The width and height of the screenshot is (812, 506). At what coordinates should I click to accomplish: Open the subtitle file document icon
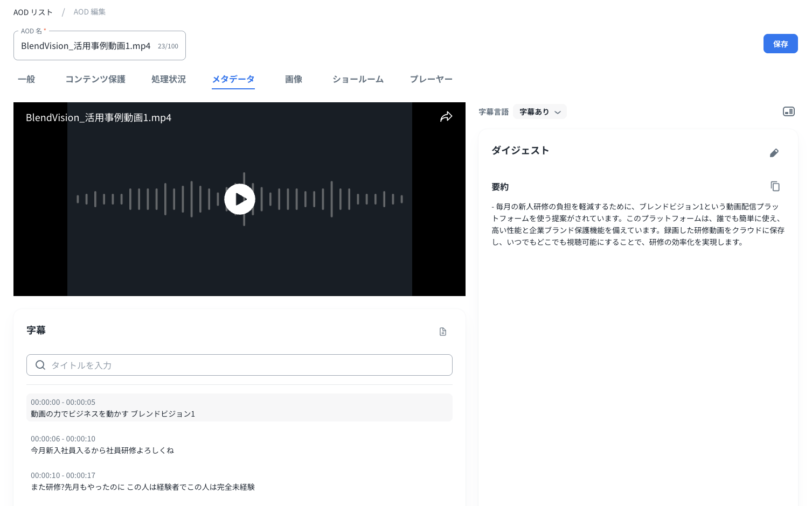(x=443, y=332)
